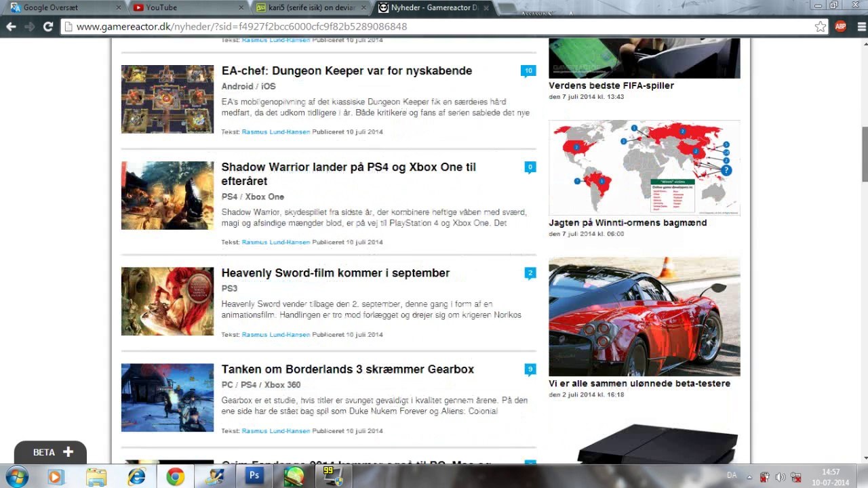Click the date 'den 2 juli 2014 kl. 16:18'
Screen dimensions: 868x488
point(586,394)
